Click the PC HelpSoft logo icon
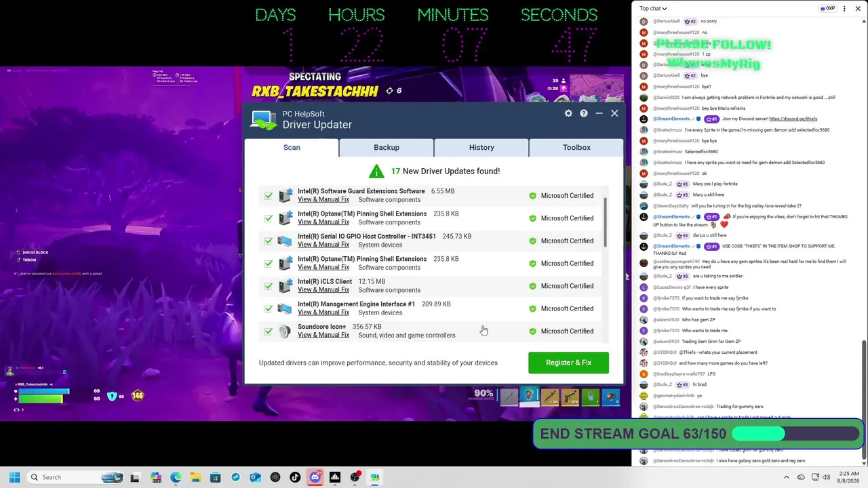 (x=263, y=119)
